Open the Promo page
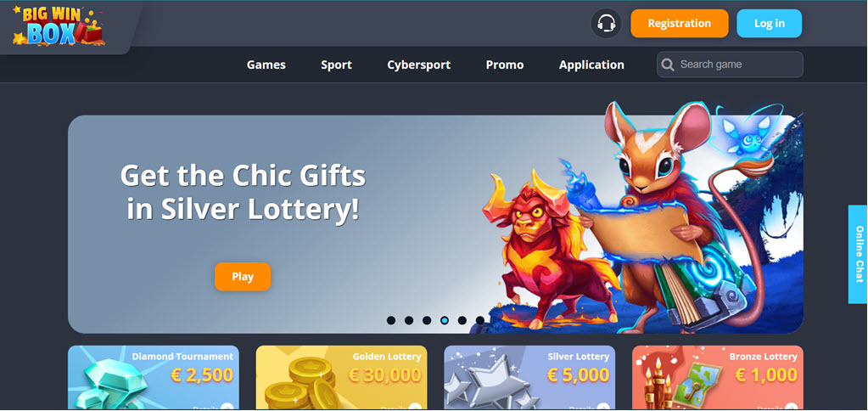 point(505,65)
